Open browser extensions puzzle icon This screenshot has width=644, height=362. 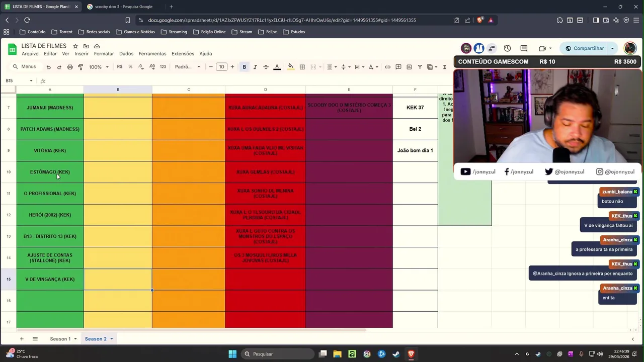559,20
